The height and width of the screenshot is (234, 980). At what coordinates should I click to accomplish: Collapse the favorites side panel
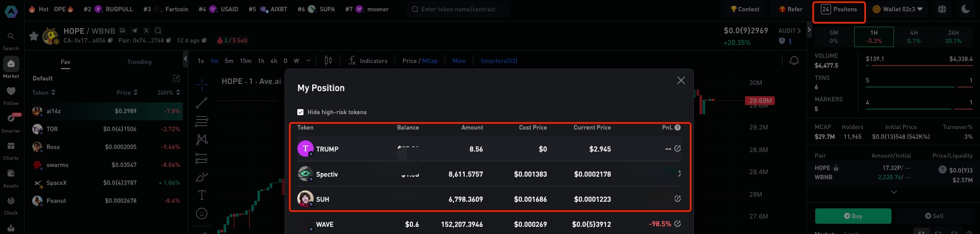click(185, 59)
